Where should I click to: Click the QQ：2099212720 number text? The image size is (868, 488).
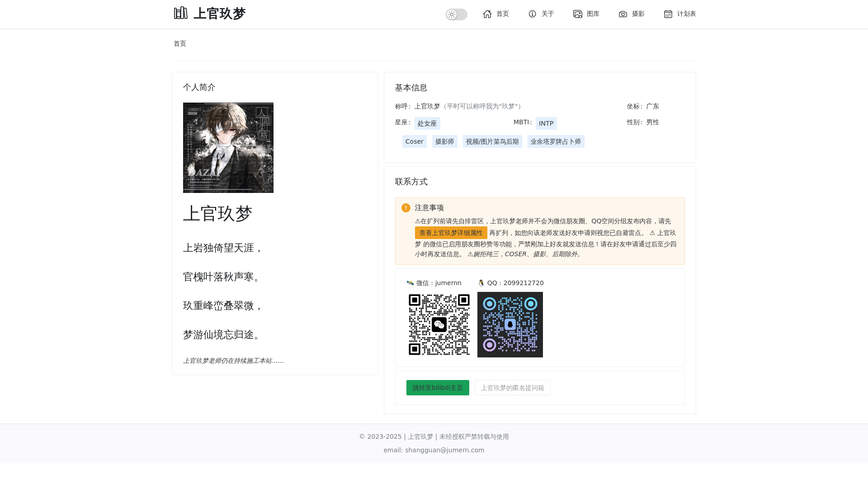515,283
